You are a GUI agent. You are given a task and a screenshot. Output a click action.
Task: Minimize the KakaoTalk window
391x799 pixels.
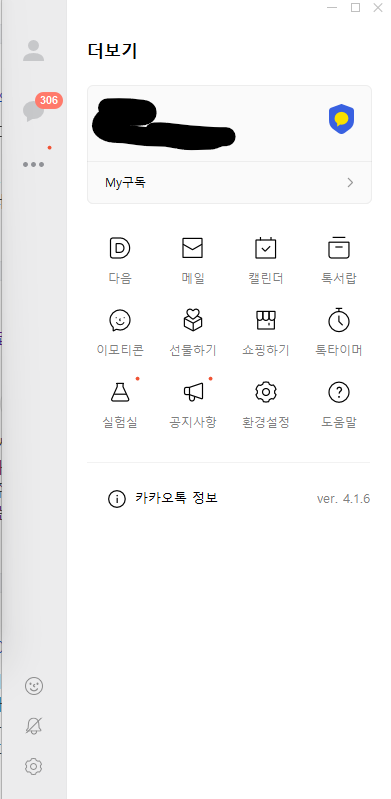pyautogui.click(x=332, y=8)
